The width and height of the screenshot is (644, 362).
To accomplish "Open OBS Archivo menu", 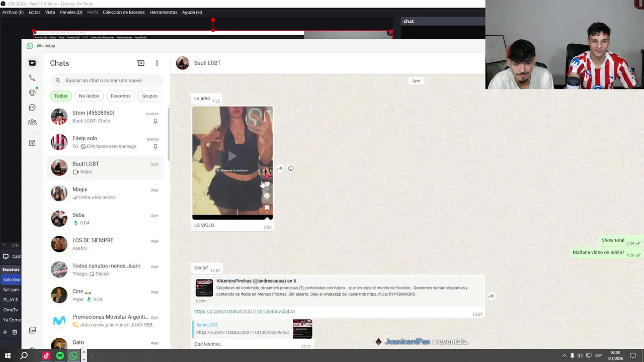I will [x=13, y=12].
